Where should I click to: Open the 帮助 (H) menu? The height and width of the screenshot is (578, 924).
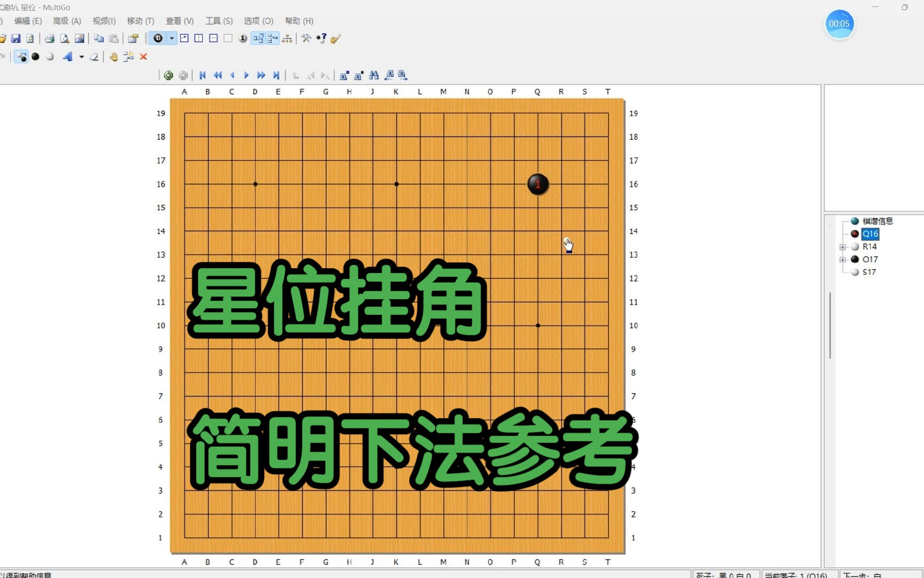coord(299,21)
